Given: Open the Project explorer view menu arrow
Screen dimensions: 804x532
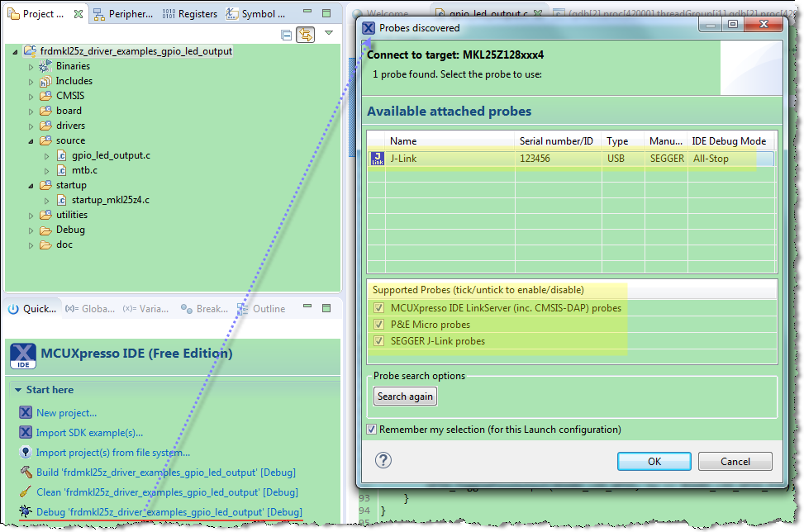Looking at the screenshot, I should pos(329,33).
